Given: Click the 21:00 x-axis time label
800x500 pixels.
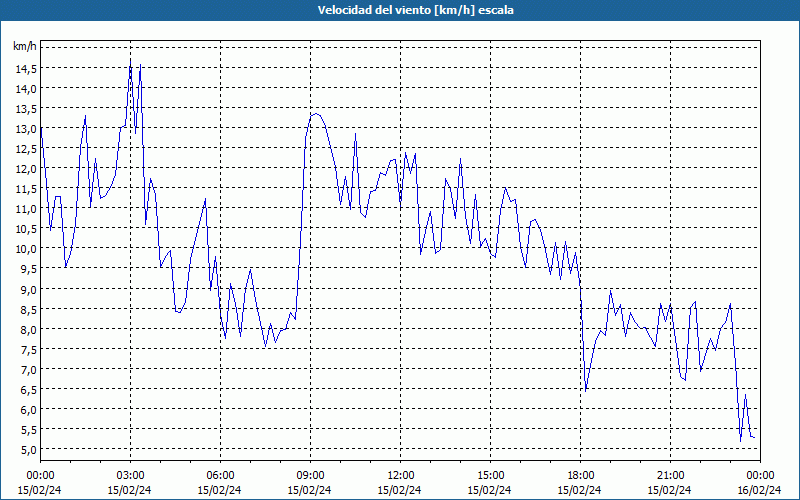Looking at the screenshot, I should (x=670, y=476).
